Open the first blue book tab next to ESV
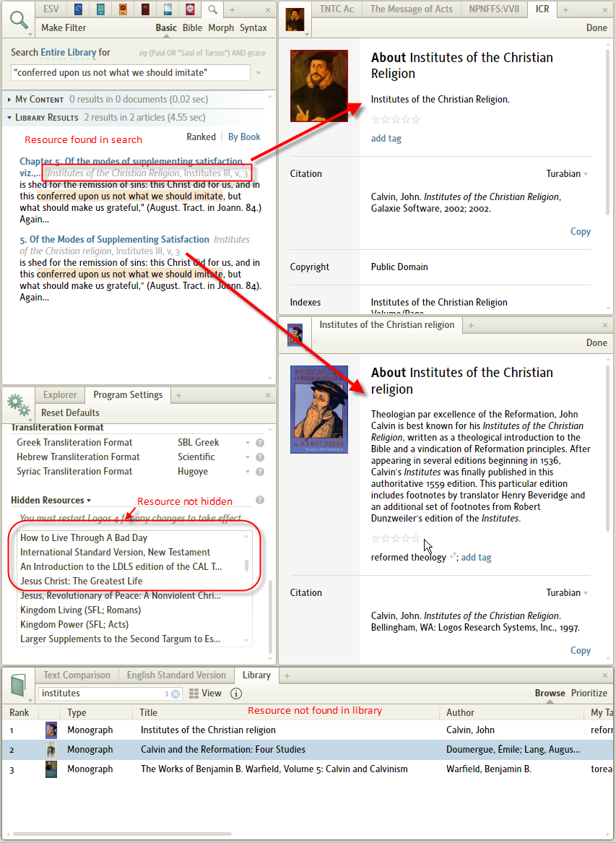The height and width of the screenshot is (843, 616). [x=78, y=9]
